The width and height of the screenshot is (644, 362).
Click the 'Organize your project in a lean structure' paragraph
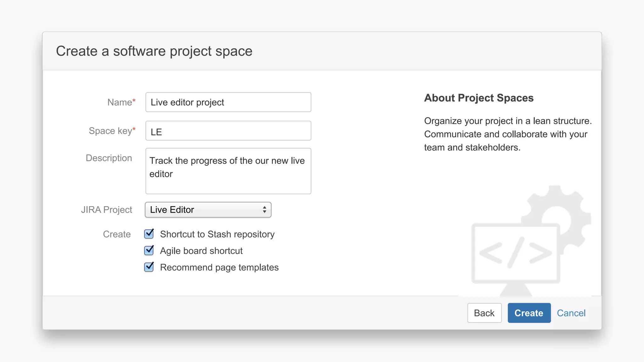click(x=508, y=134)
